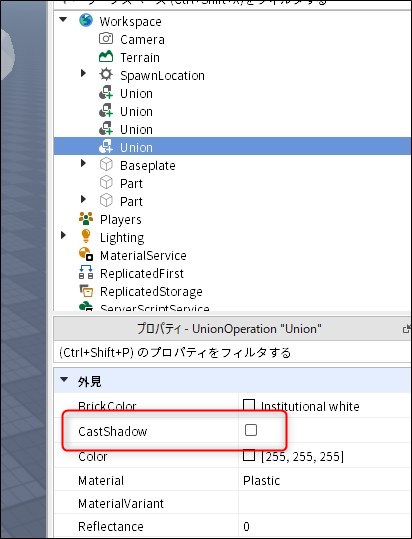Screen dimensions: 412x539
Task: Click the property filter search field
Action: pyautogui.click(x=232, y=353)
